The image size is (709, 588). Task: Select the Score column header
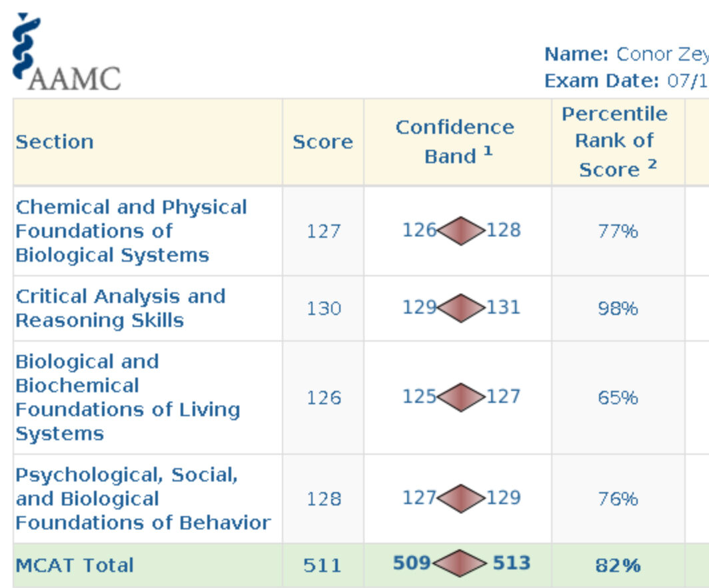323,142
